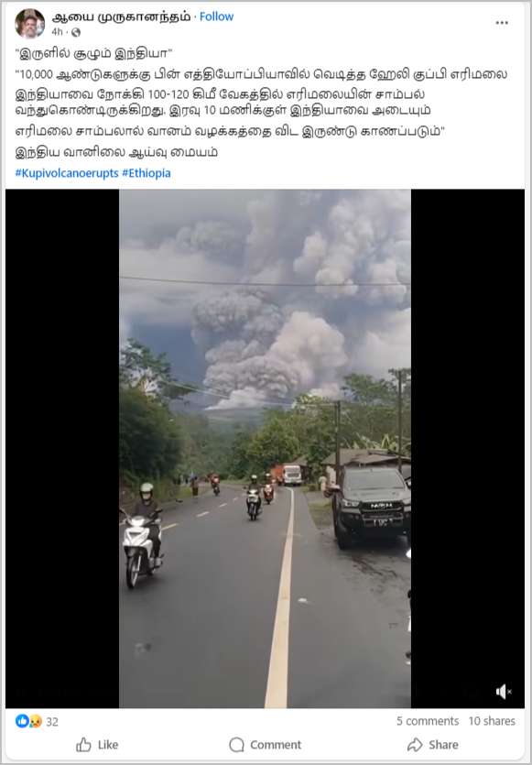Image resolution: width=532 pixels, height=765 pixels.
Task: Open the post author's profile picture
Action: [x=29, y=24]
